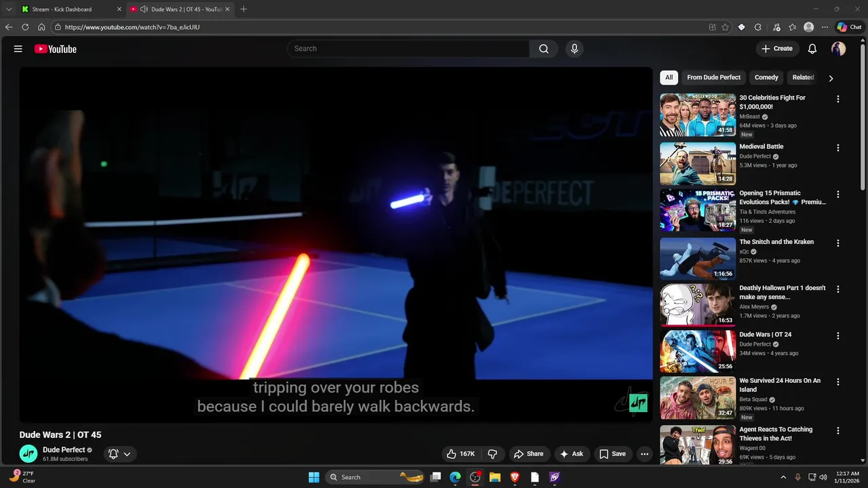Share the Dude Wars 2 video
Viewport: 868px width, 488px height.
[528, 454]
